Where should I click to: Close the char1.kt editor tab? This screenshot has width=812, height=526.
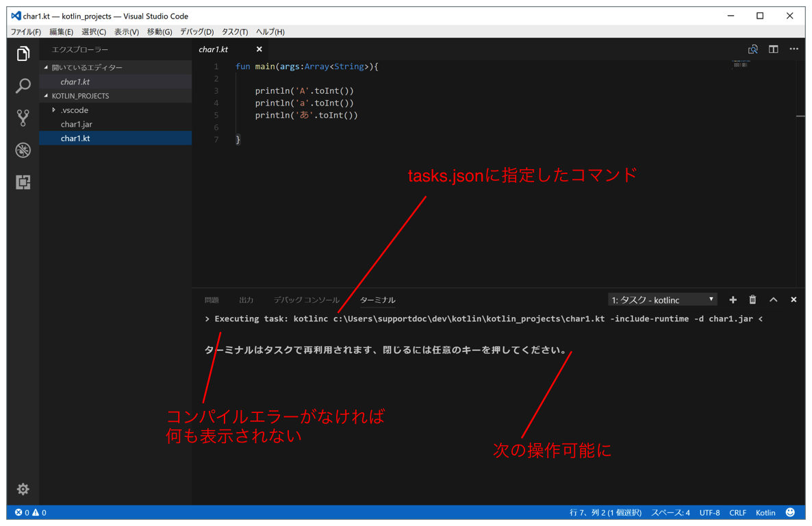[259, 49]
